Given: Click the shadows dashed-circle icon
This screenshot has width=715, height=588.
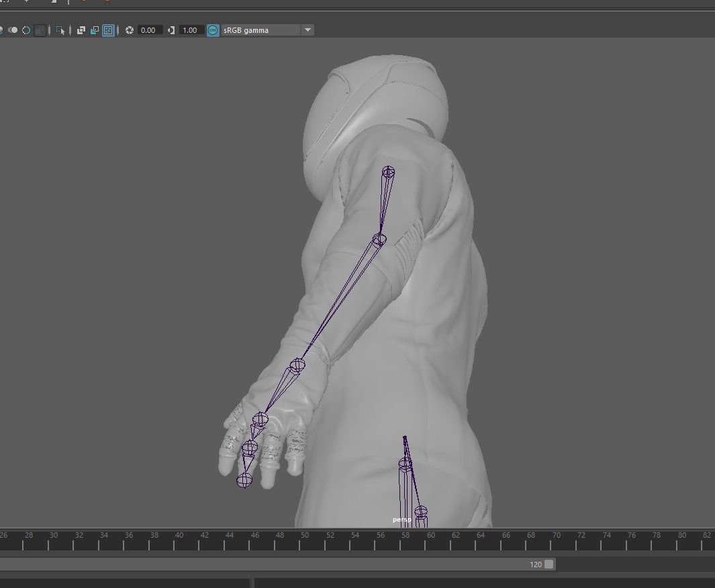Looking at the screenshot, I should (26, 30).
